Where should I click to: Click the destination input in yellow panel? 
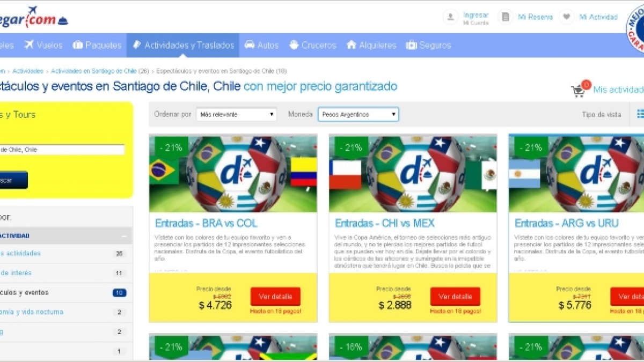62,150
